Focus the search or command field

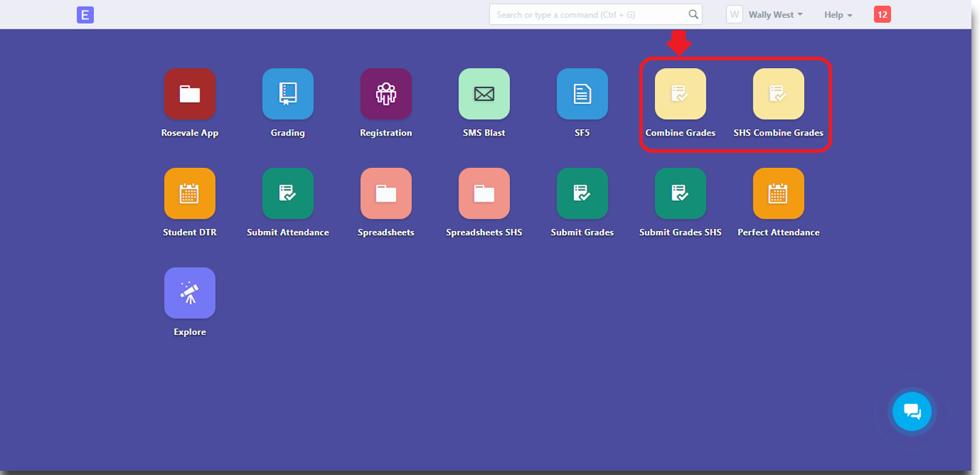pos(595,14)
